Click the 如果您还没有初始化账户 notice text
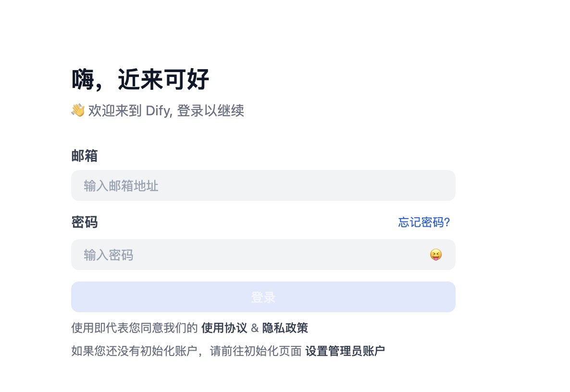570x392 pixels. coord(134,351)
